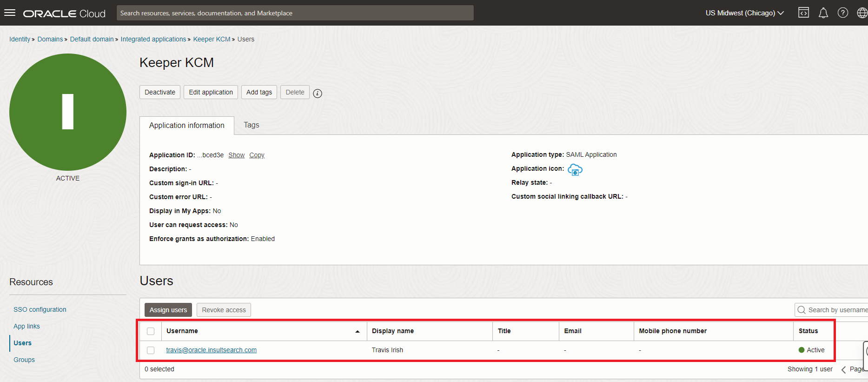Open the hamburger navigation menu

10,13
